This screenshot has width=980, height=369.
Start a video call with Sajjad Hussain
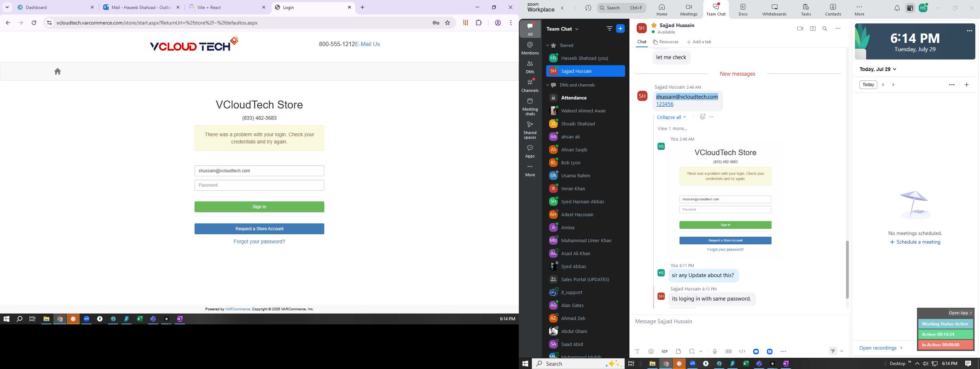point(800,28)
